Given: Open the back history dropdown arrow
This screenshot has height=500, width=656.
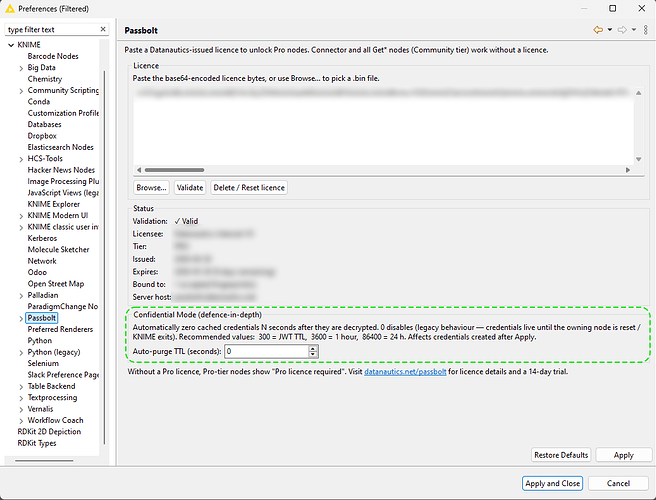Looking at the screenshot, I should pos(610,30).
